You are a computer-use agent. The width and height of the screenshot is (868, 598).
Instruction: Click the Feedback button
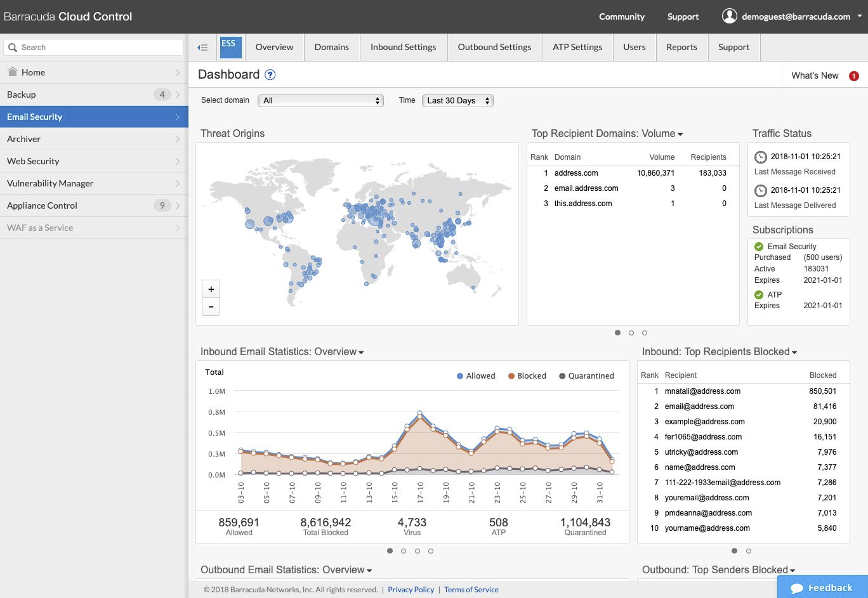point(822,587)
